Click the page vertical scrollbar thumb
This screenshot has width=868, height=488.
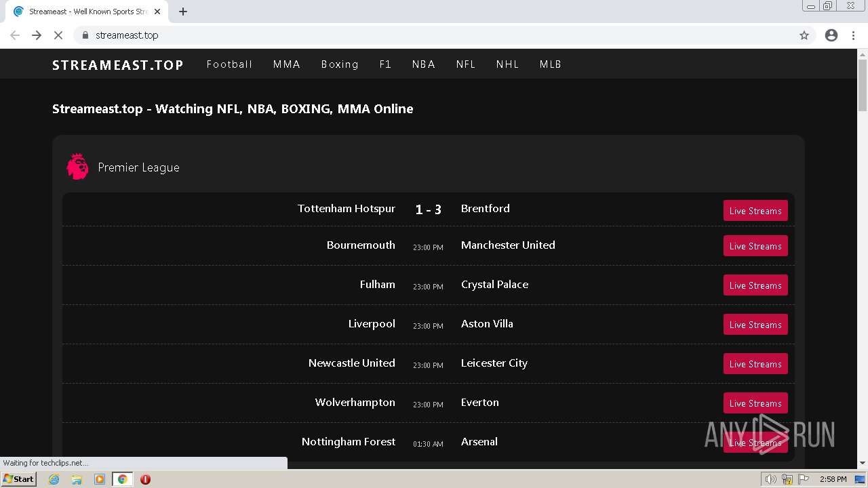[863, 85]
